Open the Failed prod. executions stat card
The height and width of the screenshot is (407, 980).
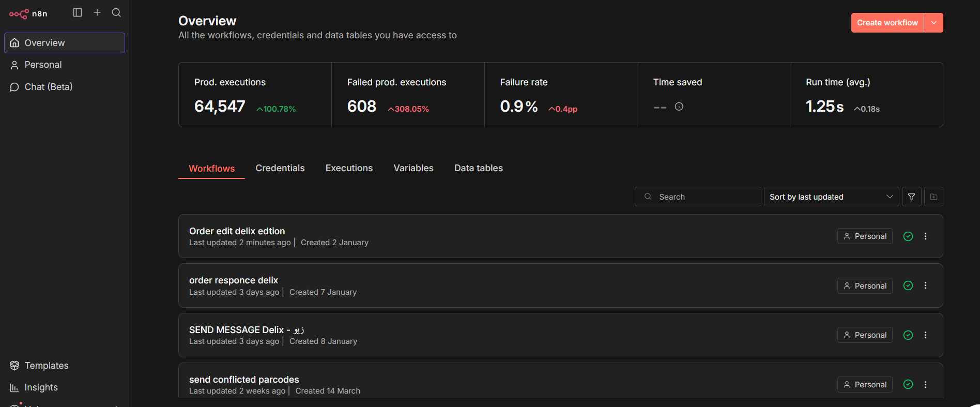point(408,95)
